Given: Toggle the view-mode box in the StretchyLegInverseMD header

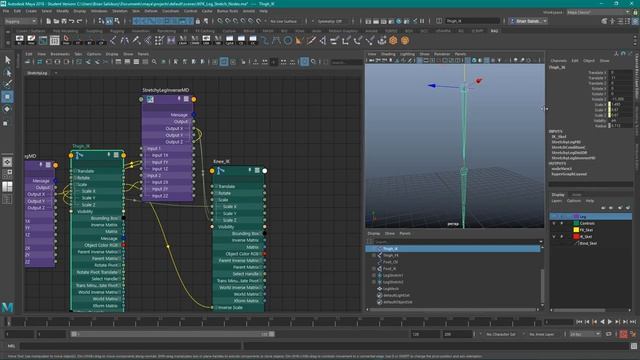Looking at the screenshot, I should (x=187, y=99).
